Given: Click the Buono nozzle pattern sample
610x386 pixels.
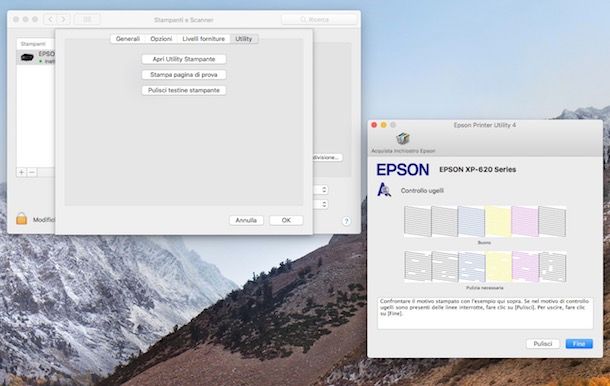Looking at the screenshot, I should [x=485, y=221].
